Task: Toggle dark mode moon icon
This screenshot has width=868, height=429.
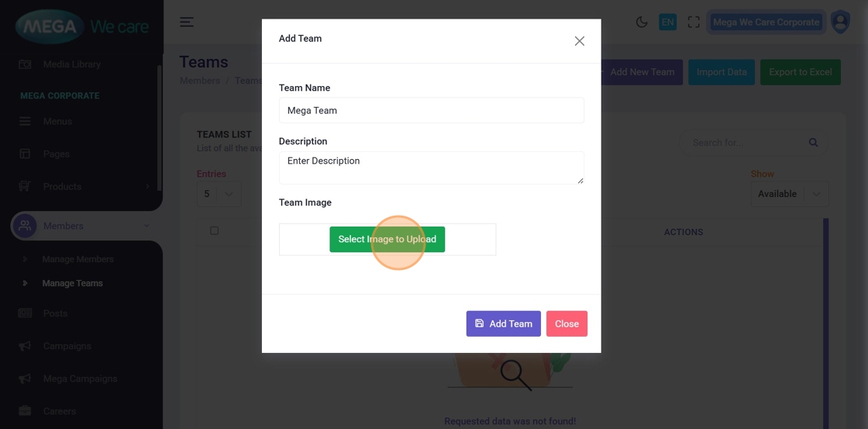Action: tap(642, 22)
